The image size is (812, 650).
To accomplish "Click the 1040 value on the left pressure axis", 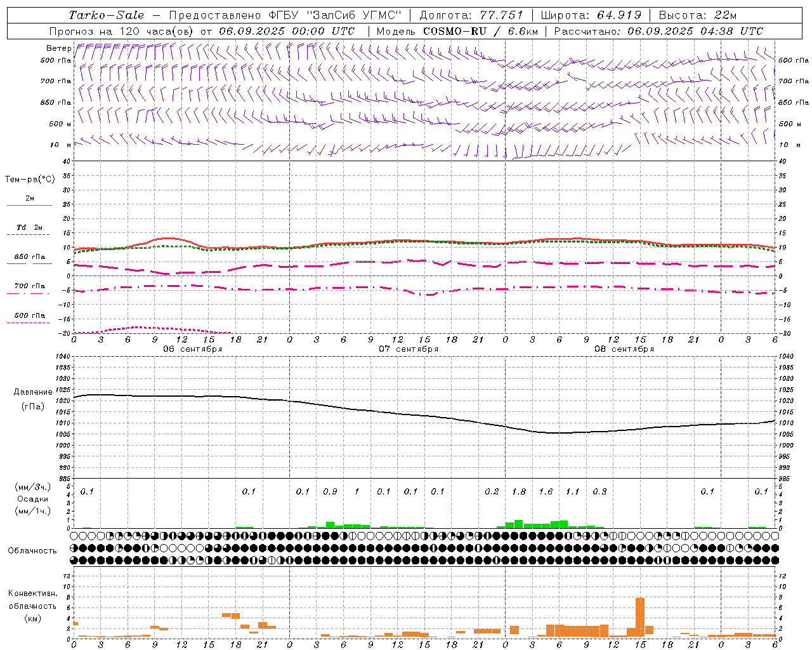I will 62,357.
